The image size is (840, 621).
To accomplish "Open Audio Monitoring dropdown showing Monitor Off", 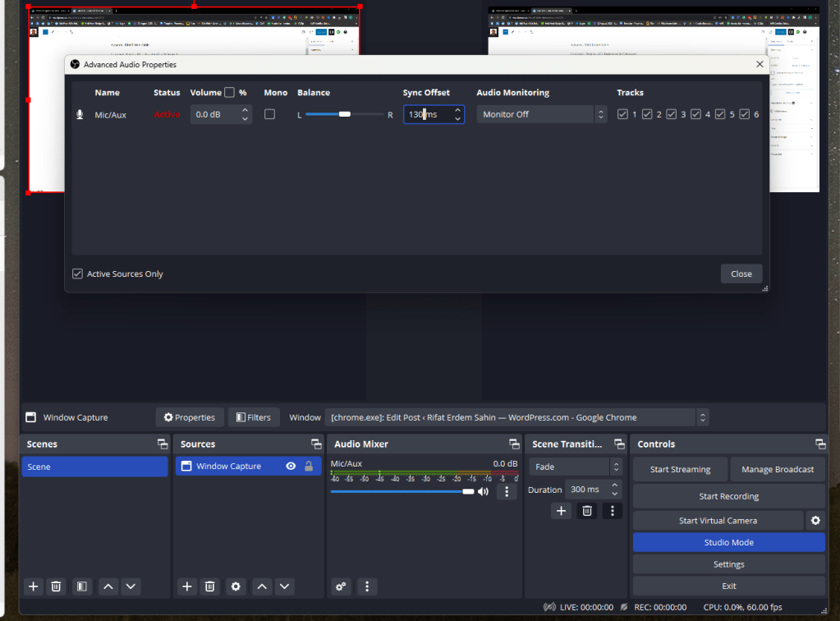I will pos(542,115).
